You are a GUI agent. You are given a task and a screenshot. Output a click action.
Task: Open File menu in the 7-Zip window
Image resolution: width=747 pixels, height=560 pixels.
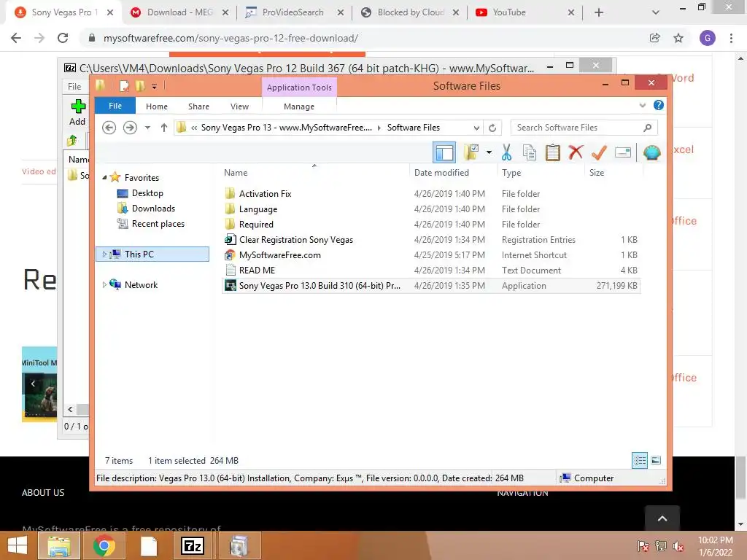click(x=74, y=86)
